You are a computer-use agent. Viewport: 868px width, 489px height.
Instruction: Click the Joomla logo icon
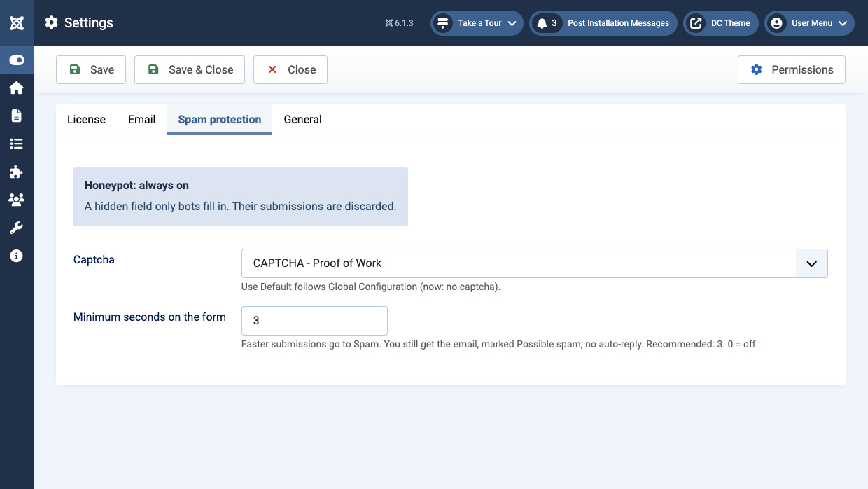point(17,23)
